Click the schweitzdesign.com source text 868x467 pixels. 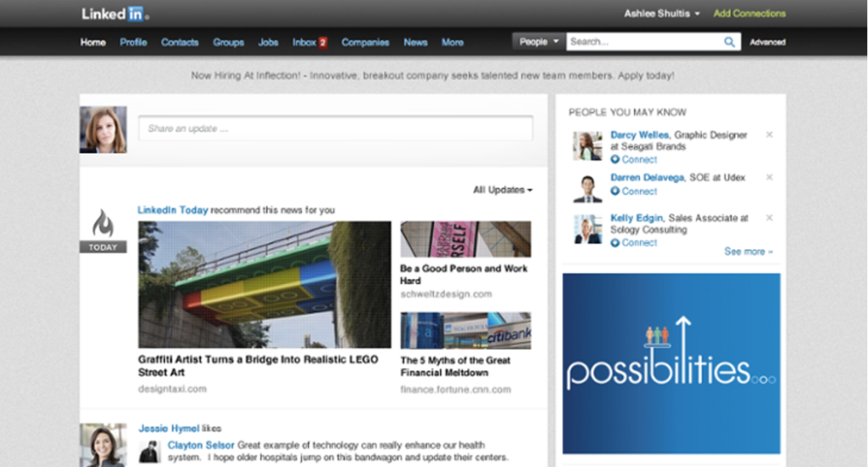[x=446, y=294]
